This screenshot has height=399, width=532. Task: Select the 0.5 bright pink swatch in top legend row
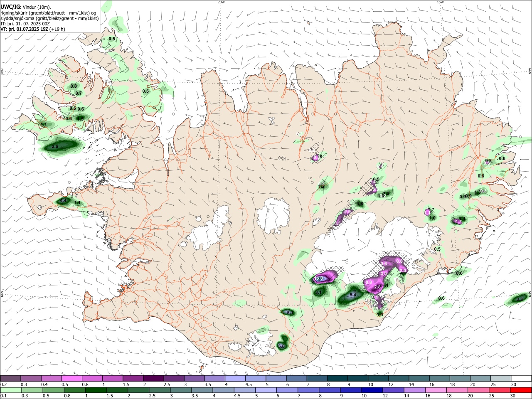click(71, 378)
